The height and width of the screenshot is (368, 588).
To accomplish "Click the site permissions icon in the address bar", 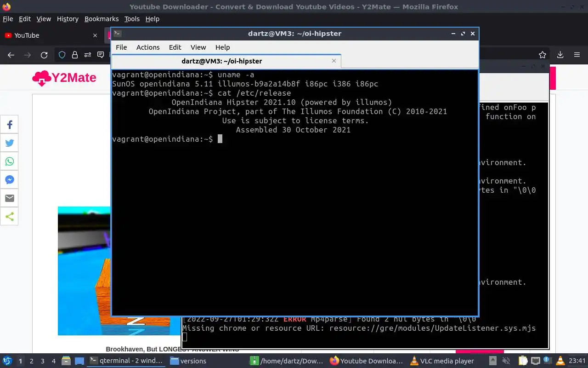I will pyautogui.click(x=88, y=55).
